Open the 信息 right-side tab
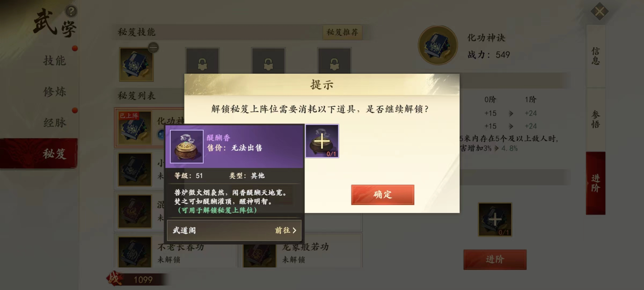This screenshot has height=290, width=644. point(596,56)
